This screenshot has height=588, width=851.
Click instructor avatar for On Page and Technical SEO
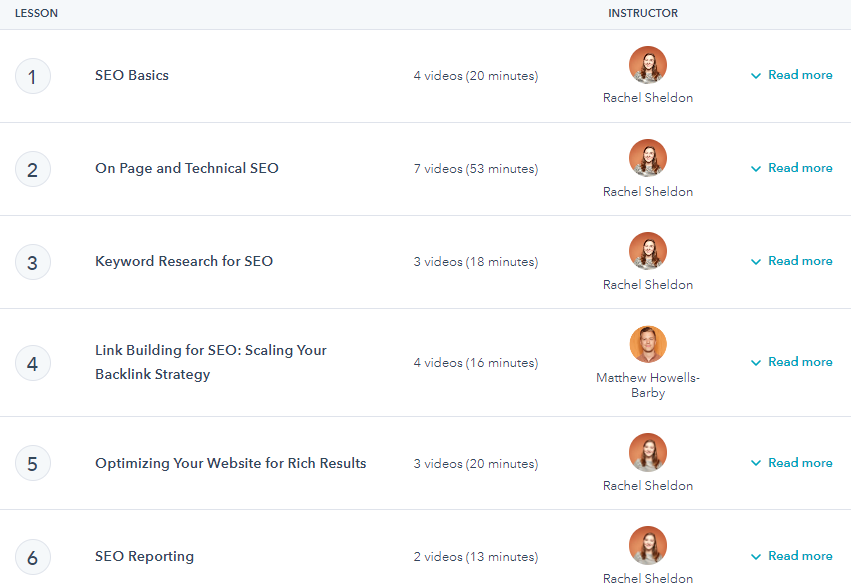pyautogui.click(x=648, y=158)
